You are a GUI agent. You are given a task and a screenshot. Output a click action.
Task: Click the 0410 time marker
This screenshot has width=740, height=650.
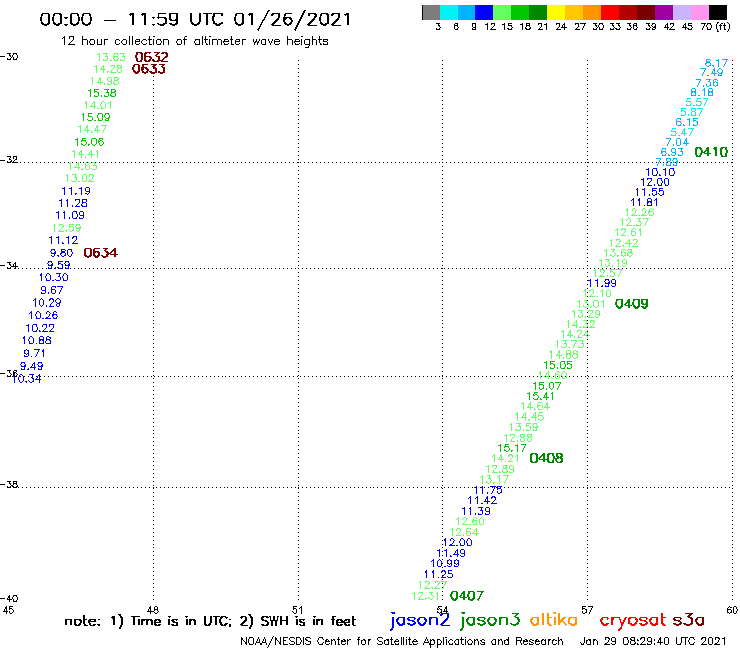pyautogui.click(x=711, y=152)
